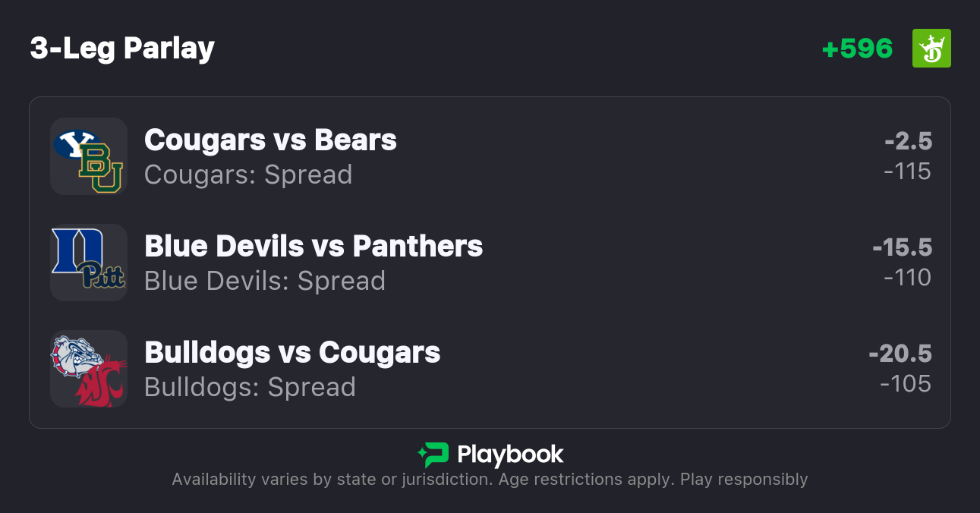The width and height of the screenshot is (980, 513).
Task: Open the Bulldogs vs Cougars matchup
Action: pyautogui.click(x=292, y=353)
